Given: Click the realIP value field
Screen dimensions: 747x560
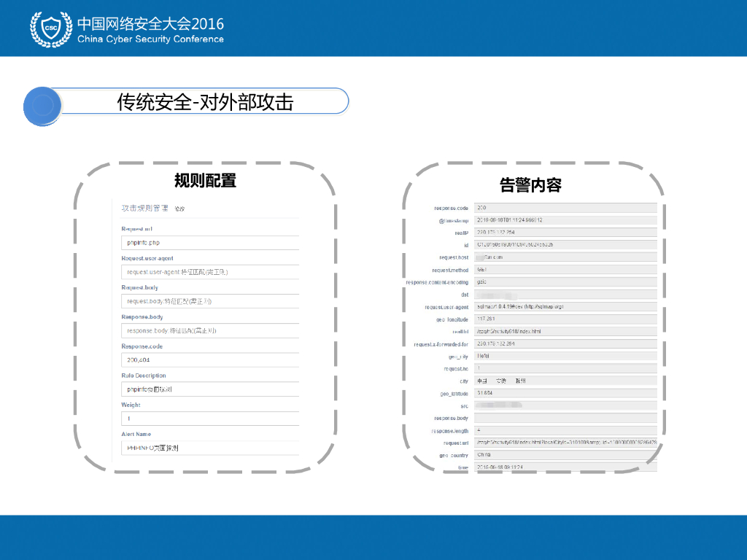Looking at the screenshot, I should point(565,233).
